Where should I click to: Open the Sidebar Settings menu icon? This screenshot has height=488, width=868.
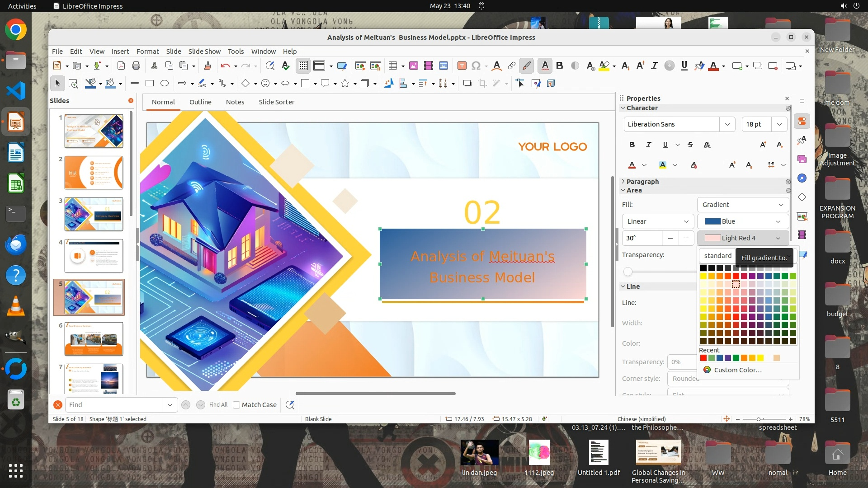click(x=802, y=101)
